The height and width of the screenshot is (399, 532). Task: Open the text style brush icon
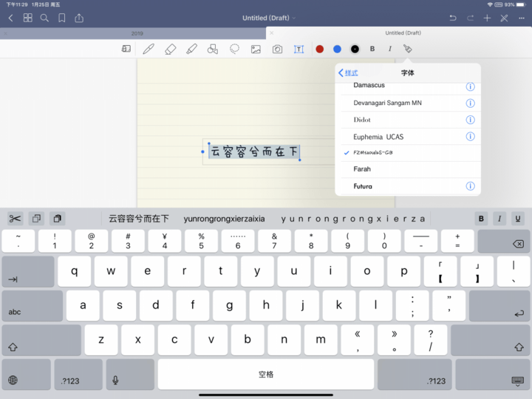tap(407, 49)
